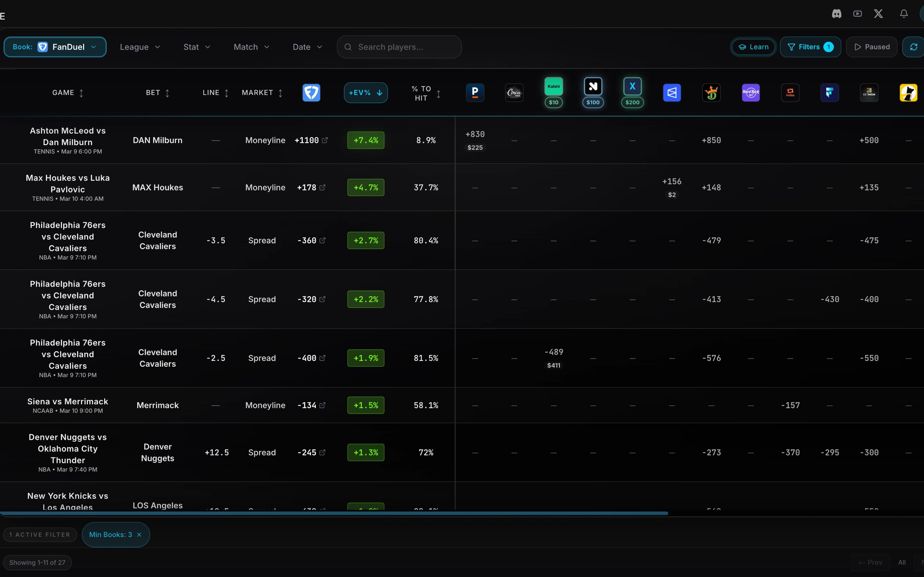
Task: Switch to the Match filter menu
Action: (x=251, y=46)
